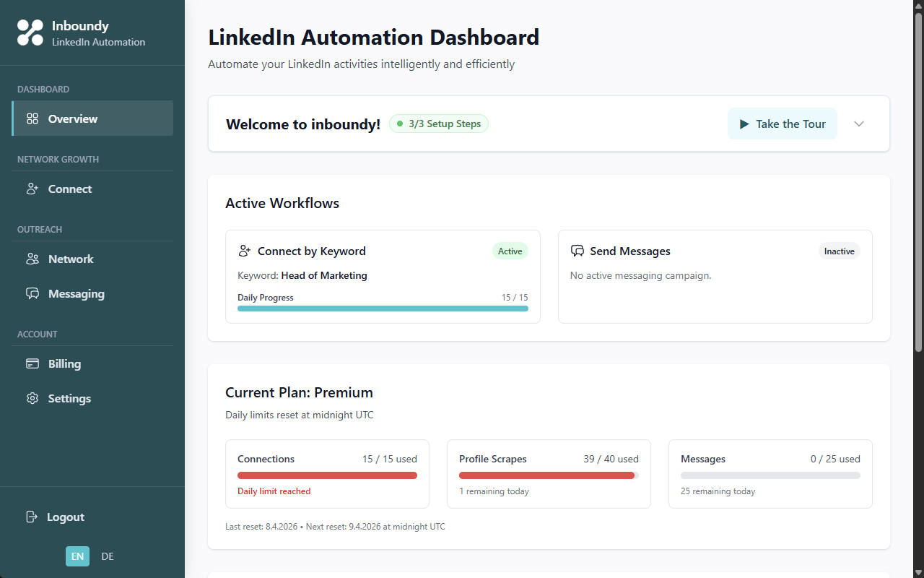Click "25 remaining today" text
This screenshot has width=924, height=578.
click(718, 491)
